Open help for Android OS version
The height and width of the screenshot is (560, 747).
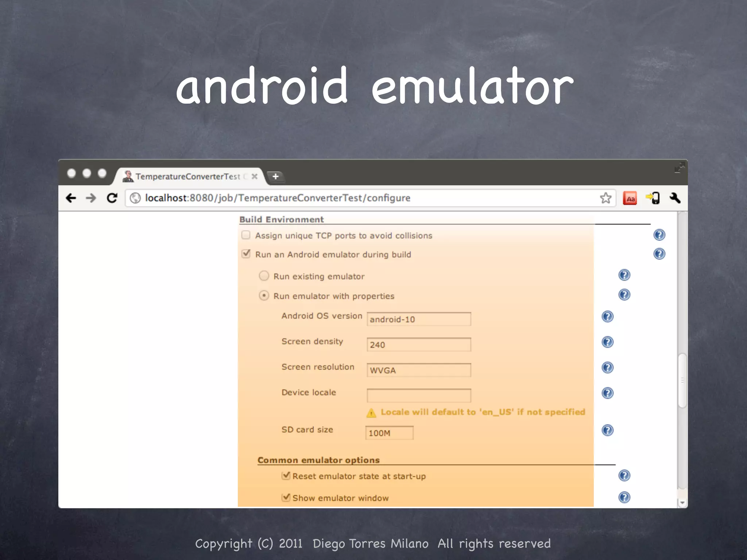(607, 316)
